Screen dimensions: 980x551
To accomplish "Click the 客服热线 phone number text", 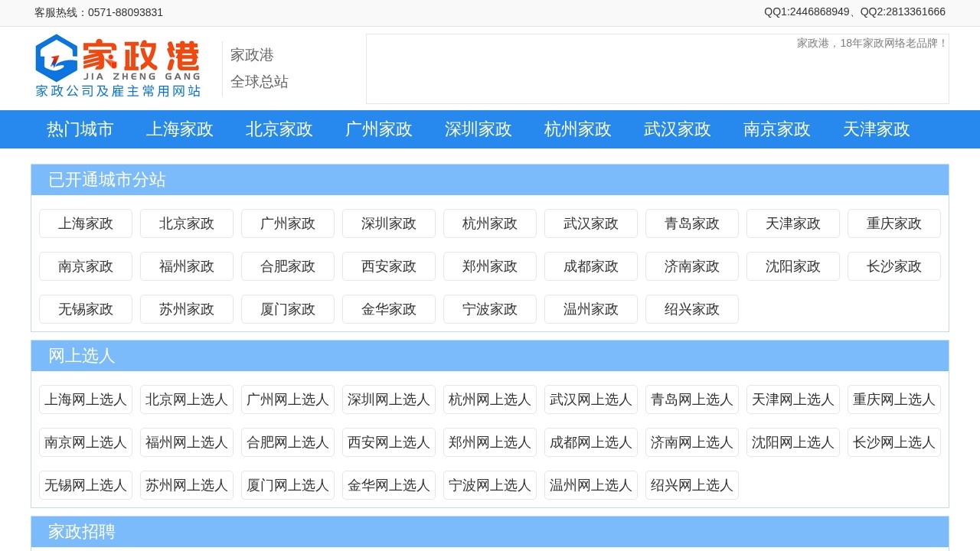I will click(x=99, y=12).
